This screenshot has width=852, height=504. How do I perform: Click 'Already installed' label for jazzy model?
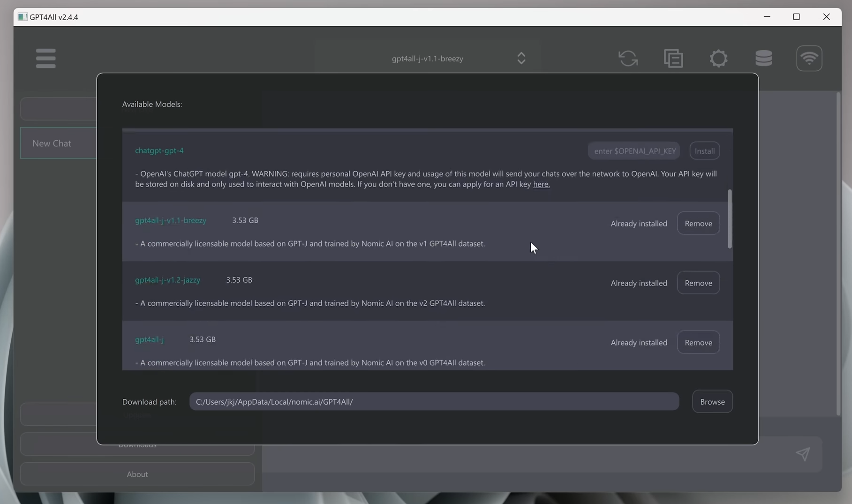click(639, 283)
